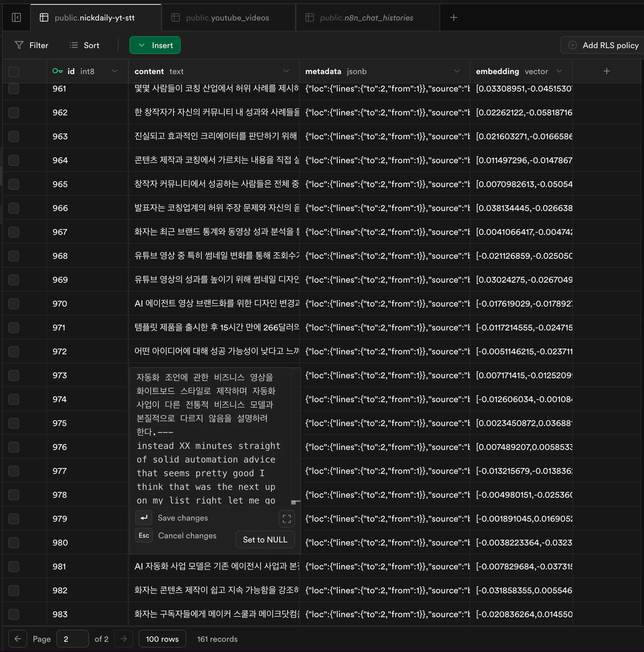Open the Sort options
The width and height of the screenshot is (644, 652).
pos(84,45)
